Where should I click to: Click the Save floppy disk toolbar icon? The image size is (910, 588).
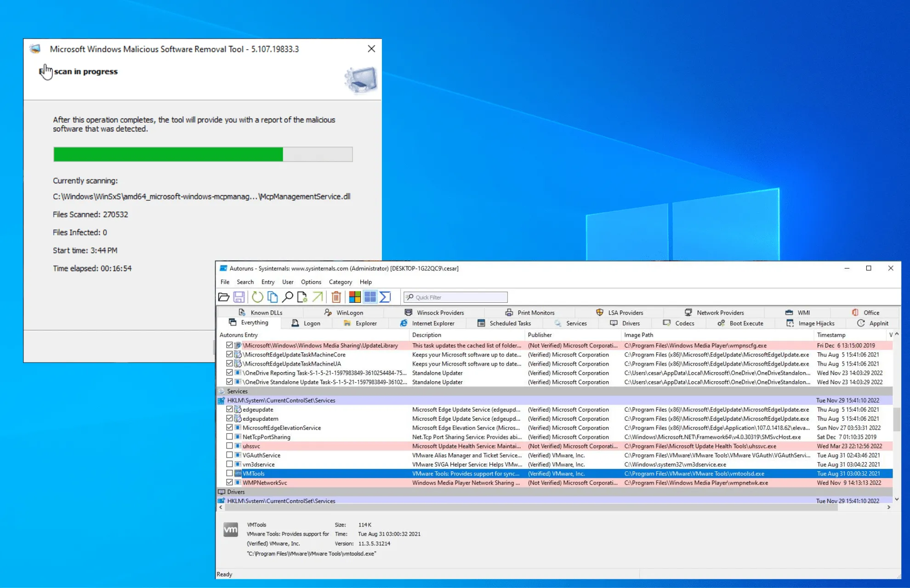[x=239, y=297]
